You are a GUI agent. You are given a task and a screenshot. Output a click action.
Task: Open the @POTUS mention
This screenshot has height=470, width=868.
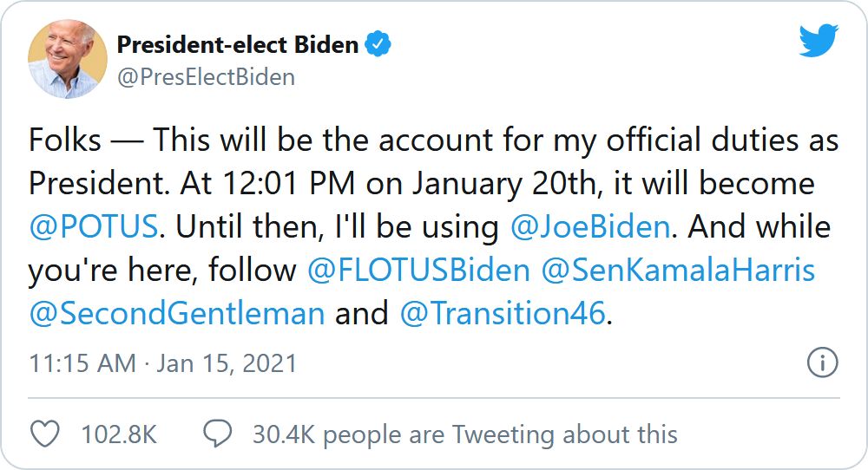click(x=93, y=227)
